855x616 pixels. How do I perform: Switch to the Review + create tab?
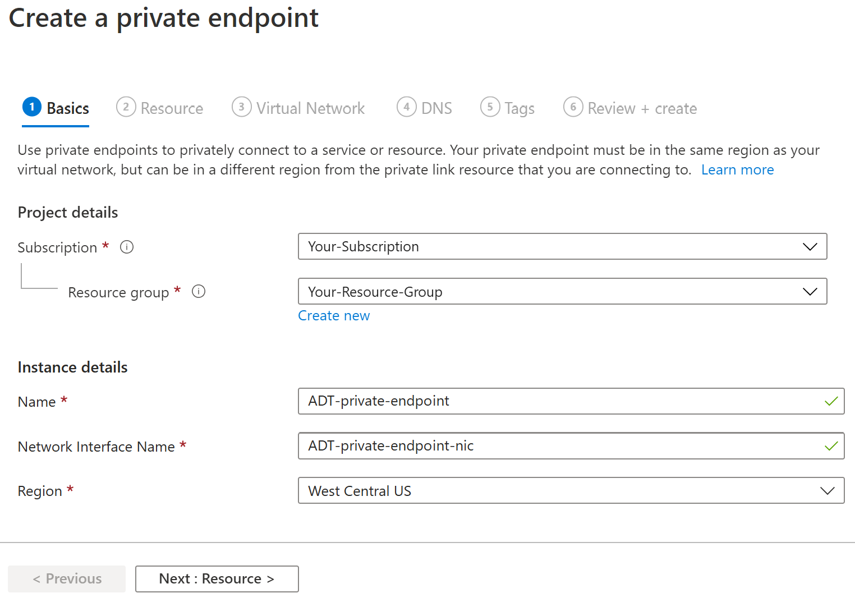pos(630,108)
